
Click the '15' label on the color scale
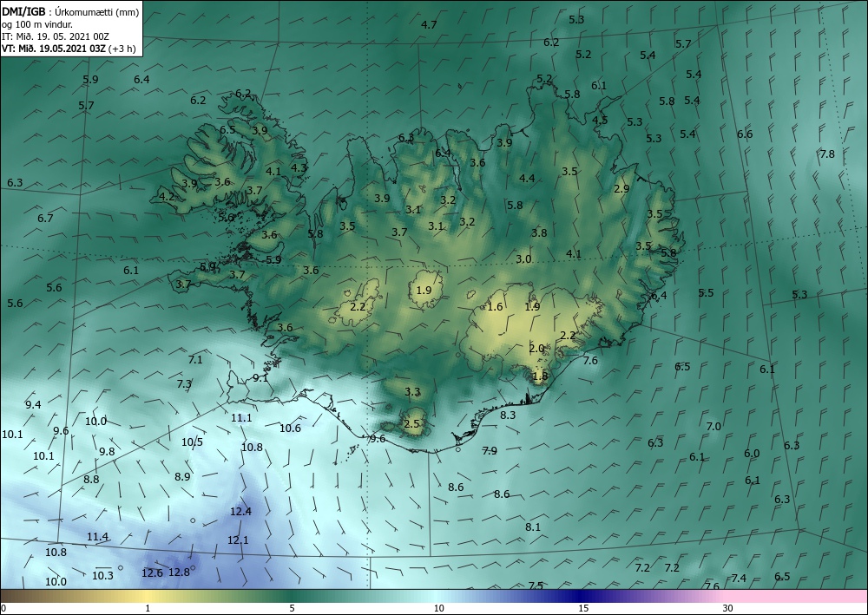pos(583,608)
